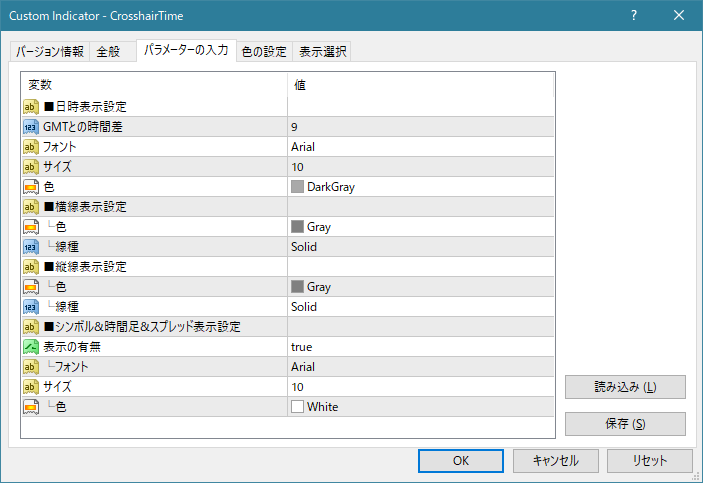Click the リセット button
This screenshot has height=483, width=703.
650,461
